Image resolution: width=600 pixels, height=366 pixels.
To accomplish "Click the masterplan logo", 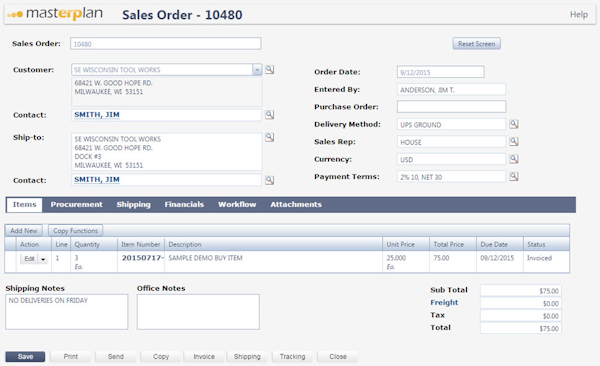I will click(55, 14).
